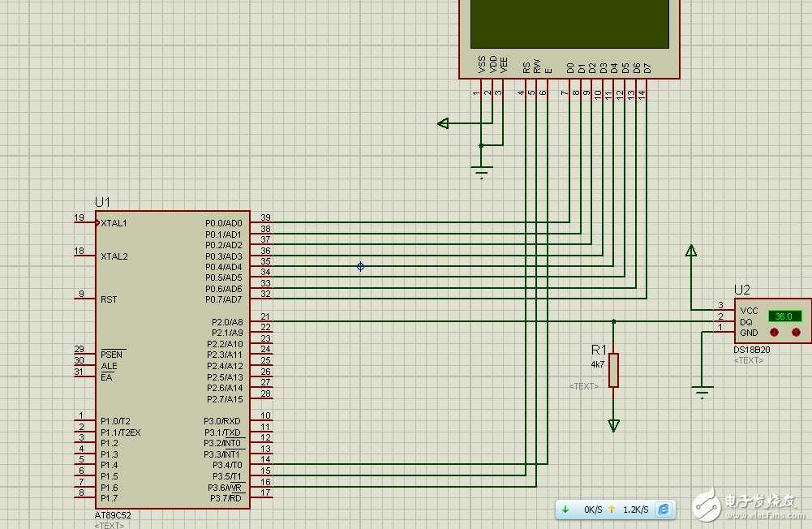Image resolution: width=812 pixels, height=529 pixels.
Task: Click the P3.6/WR pin label
Action: (x=225, y=488)
